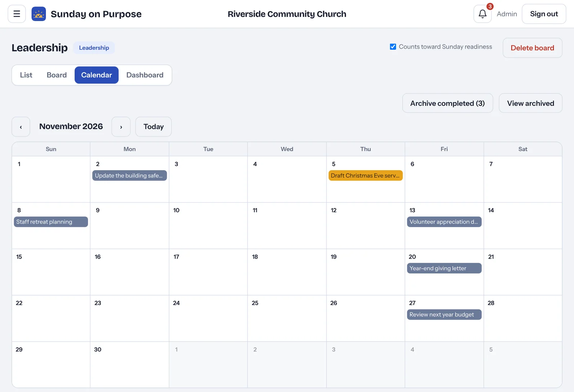Go to previous month arrow

click(21, 127)
